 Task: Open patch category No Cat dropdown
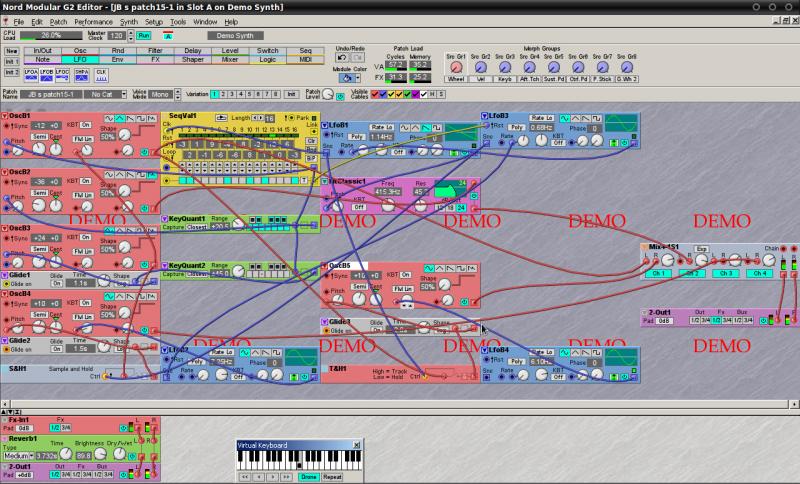tap(123, 94)
